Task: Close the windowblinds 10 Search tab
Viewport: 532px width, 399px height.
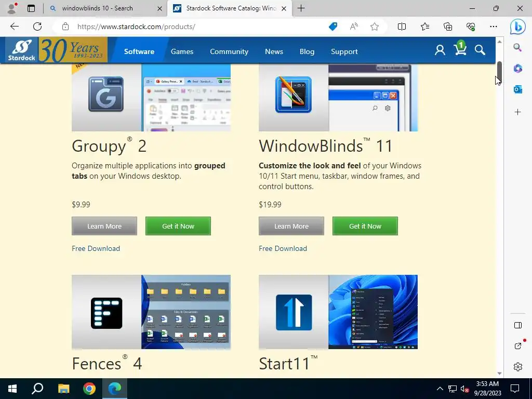Action: point(159,8)
